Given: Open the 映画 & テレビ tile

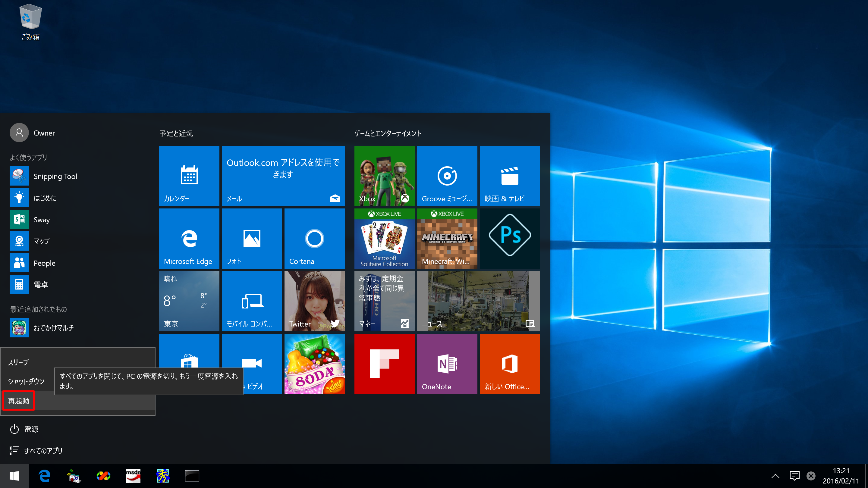Looking at the screenshot, I should pos(510,176).
